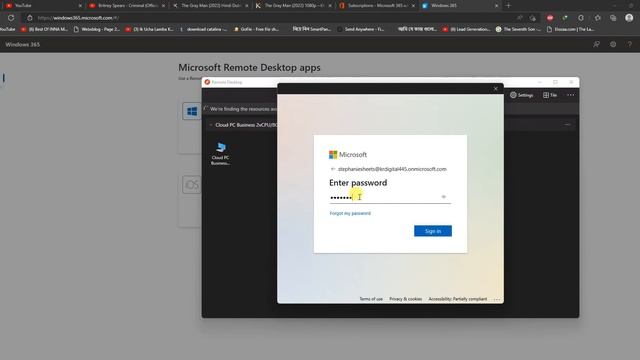Select the Windows logo download tile

[192, 111]
